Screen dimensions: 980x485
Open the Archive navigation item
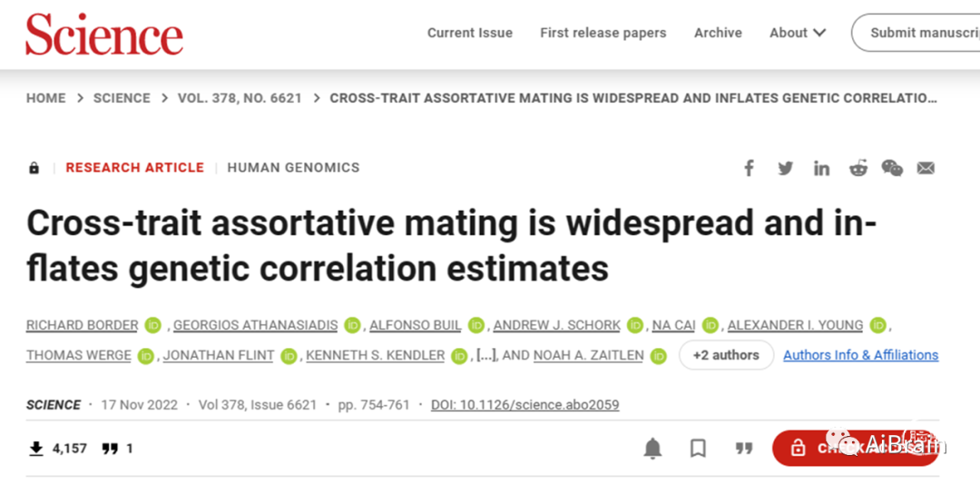[x=718, y=33]
